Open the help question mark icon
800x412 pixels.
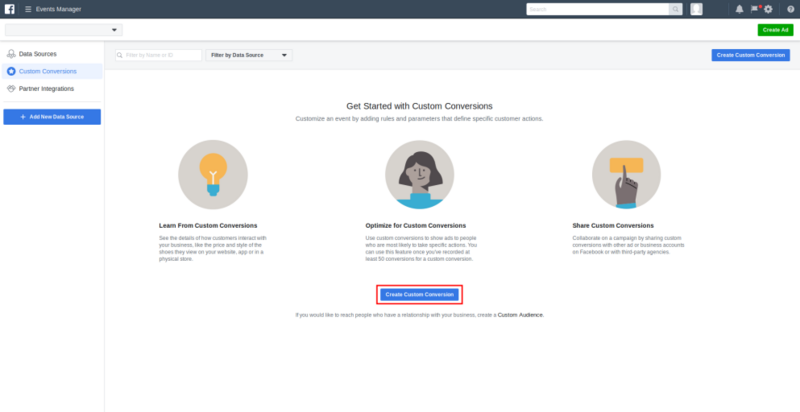[x=790, y=9]
